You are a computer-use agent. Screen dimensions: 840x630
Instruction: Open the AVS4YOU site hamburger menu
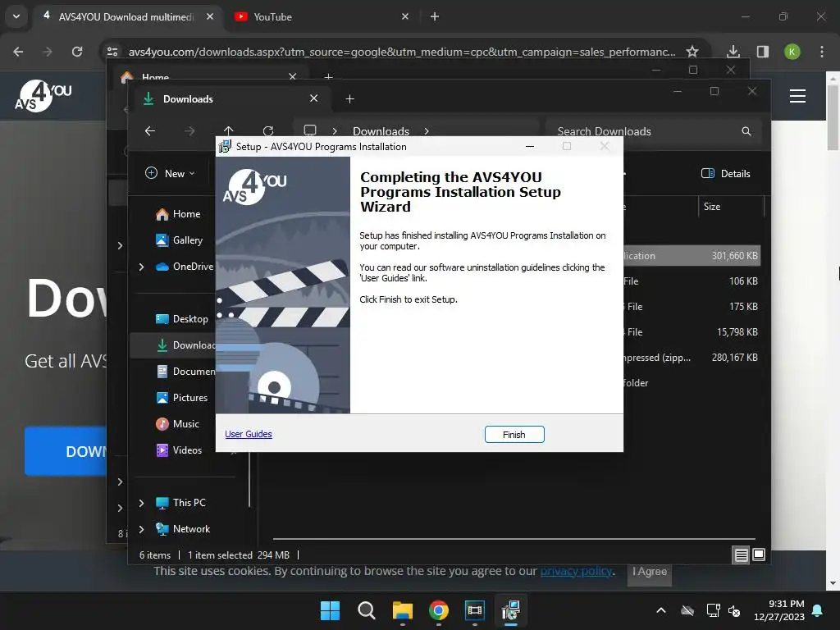797,96
